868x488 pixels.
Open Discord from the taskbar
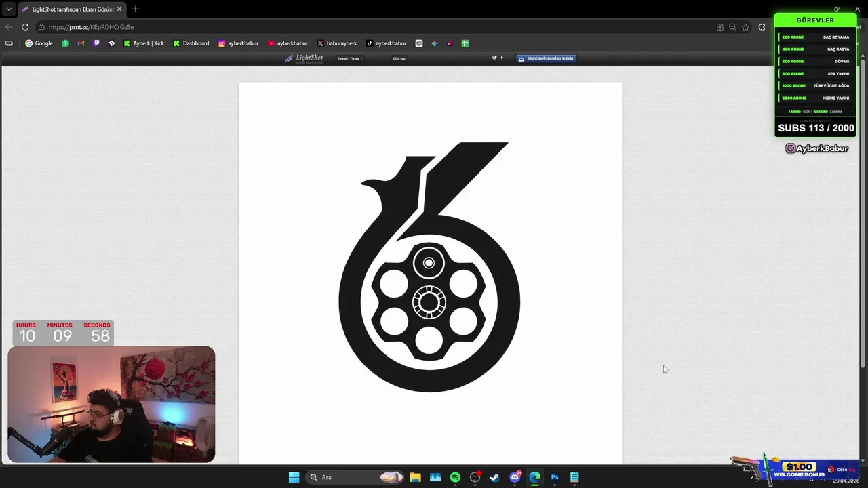(515, 477)
